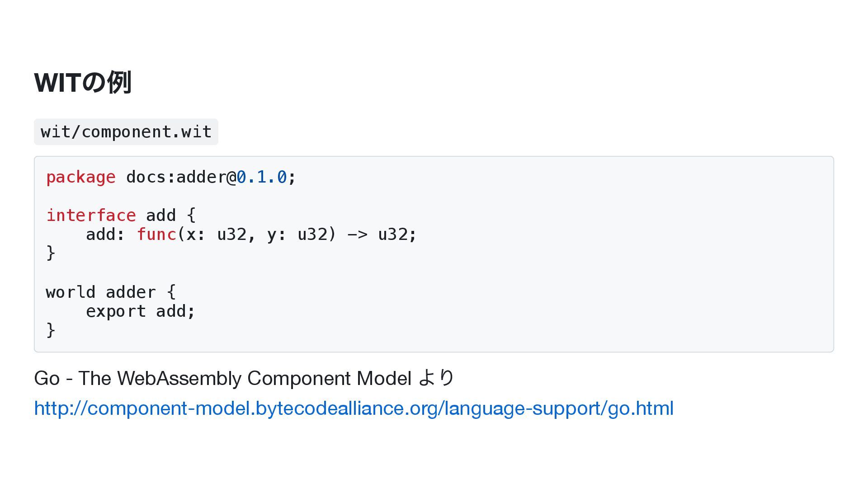This screenshot has height=488, width=868.
Task: Click the "func" keyword in the code
Action: pos(156,235)
